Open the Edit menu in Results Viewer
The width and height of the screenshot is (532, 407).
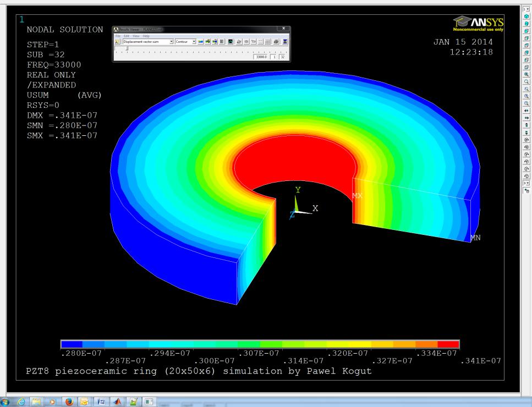point(127,36)
